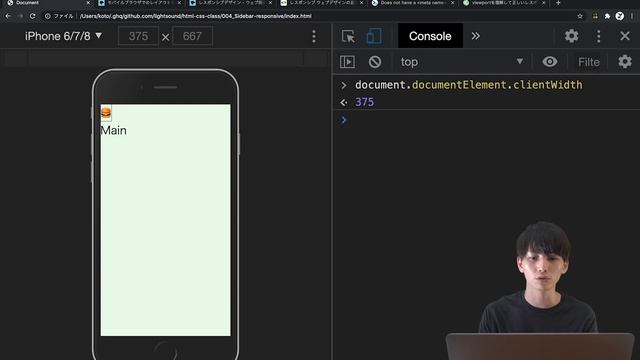
Task: Reload the page
Action: (33, 16)
